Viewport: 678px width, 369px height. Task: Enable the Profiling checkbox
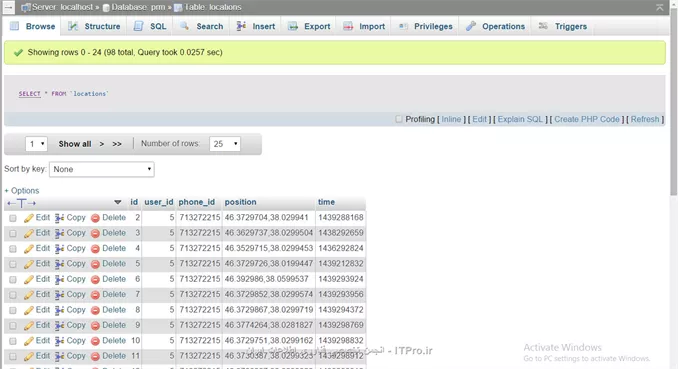point(399,119)
